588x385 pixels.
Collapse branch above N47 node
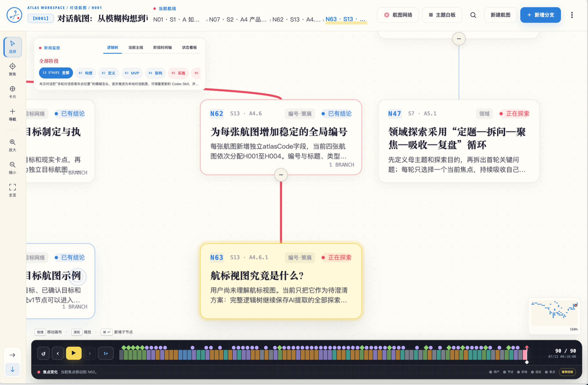click(x=459, y=39)
